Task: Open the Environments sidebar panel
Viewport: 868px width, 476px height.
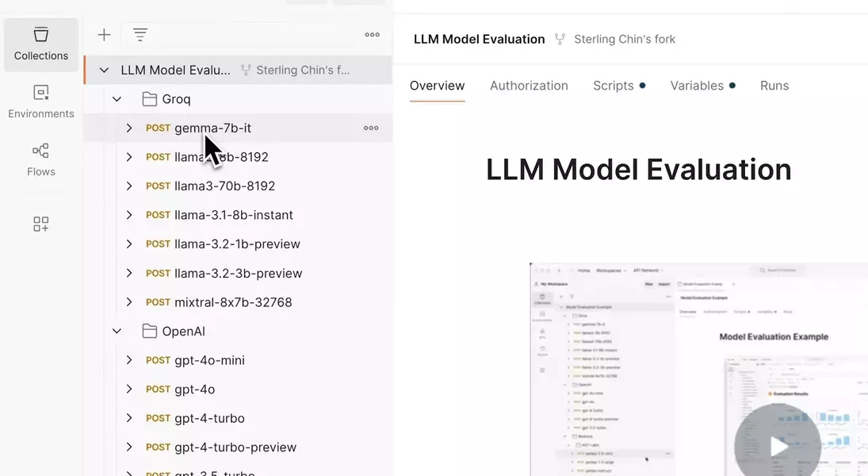Action: 41,102
